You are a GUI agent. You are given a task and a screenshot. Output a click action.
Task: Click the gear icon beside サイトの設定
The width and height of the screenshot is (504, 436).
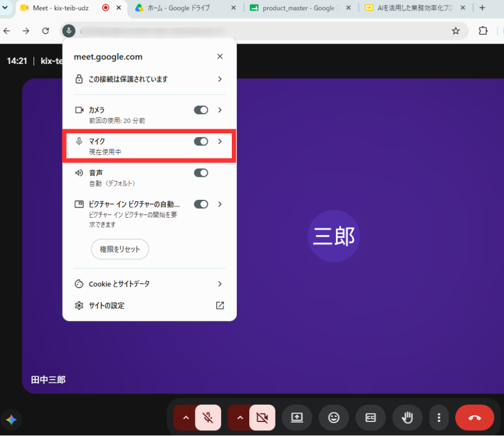click(79, 306)
